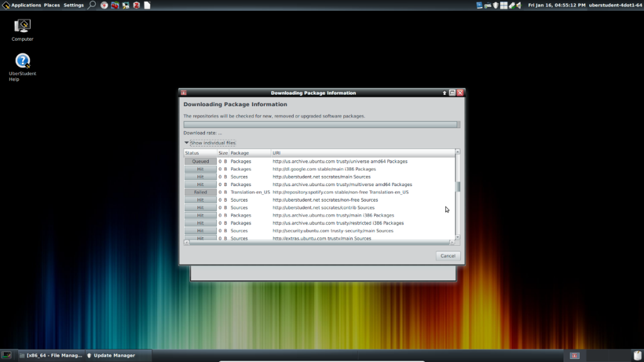Launch the cherries icon application in top panel
Viewport: 644px width, 362px height.
tap(114, 5)
